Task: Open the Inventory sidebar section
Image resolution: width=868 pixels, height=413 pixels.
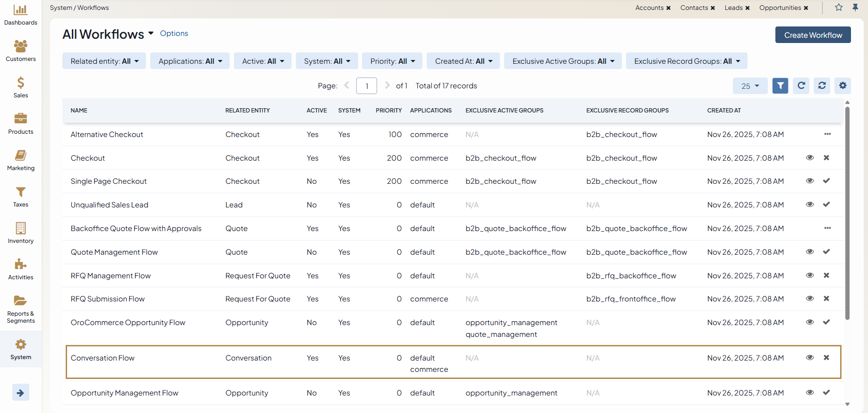Action: click(x=20, y=233)
